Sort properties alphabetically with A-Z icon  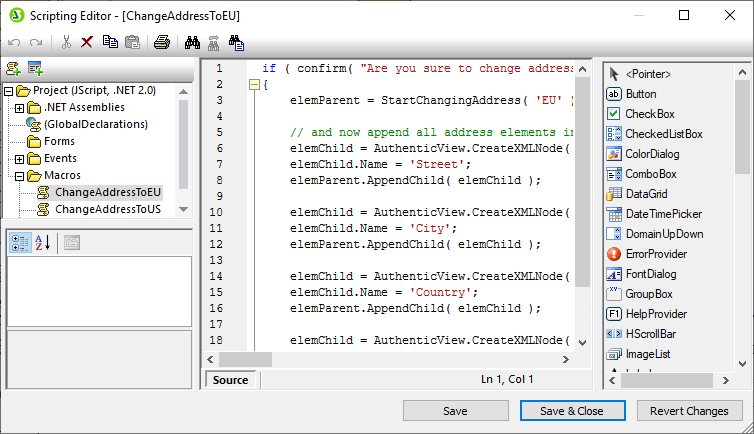click(x=43, y=242)
